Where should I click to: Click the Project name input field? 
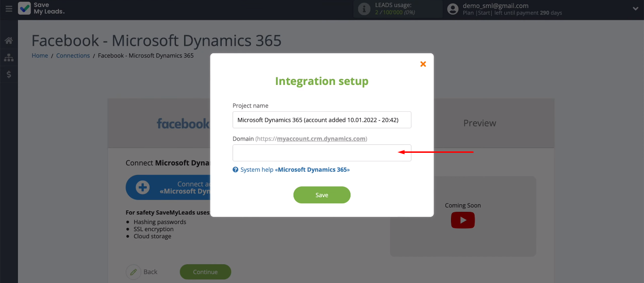322,120
